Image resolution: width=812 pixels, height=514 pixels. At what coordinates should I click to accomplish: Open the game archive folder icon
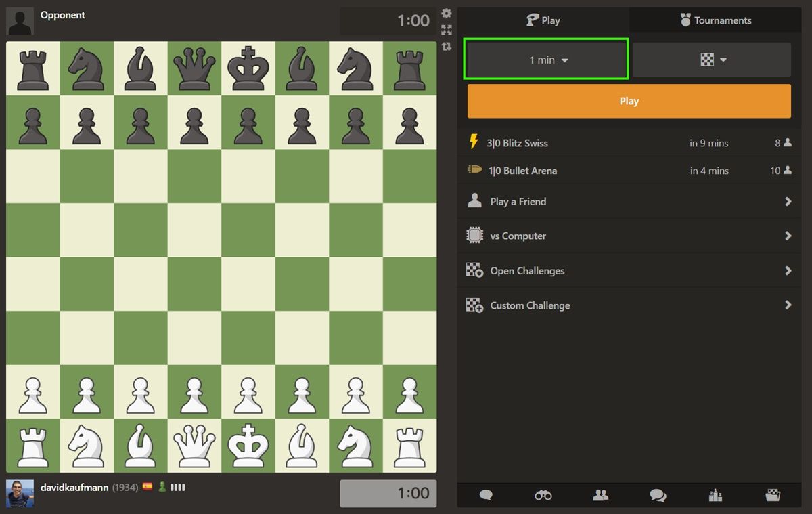click(x=771, y=496)
